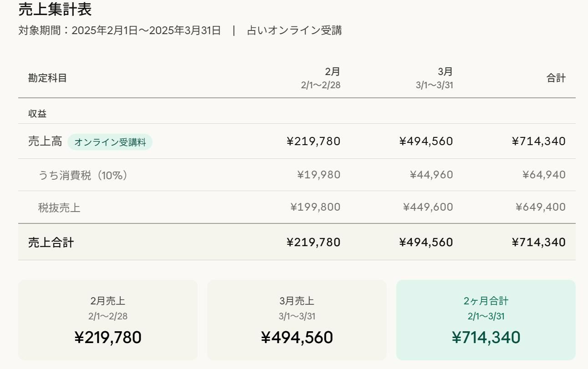Click the 2月 column header
The height and width of the screenshot is (369, 588).
tap(332, 72)
